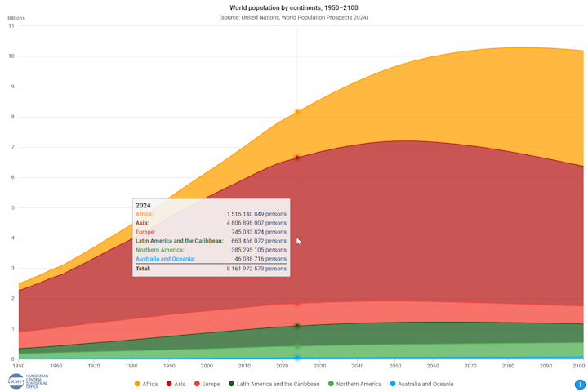Click the dark red Asia legend dot
The height and width of the screenshot is (392, 588).
pos(169,384)
